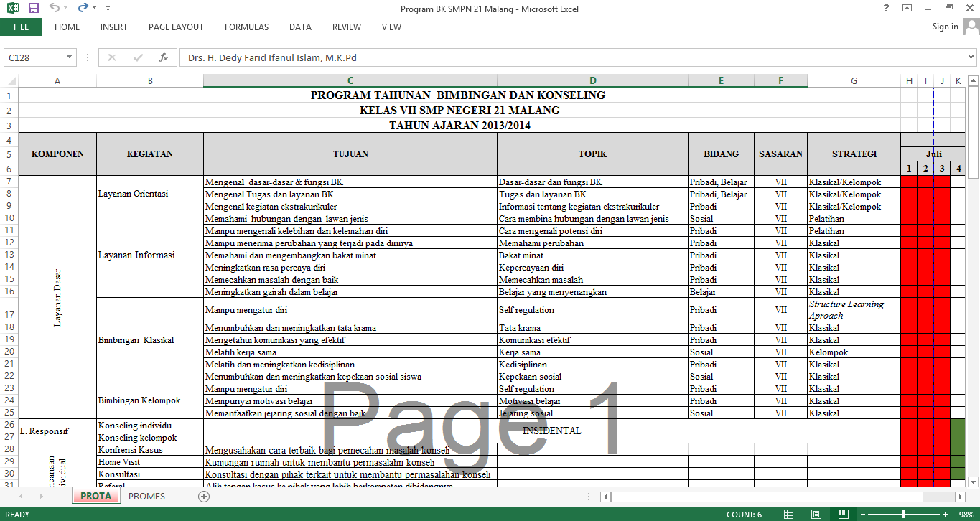Open the VIEW ribbon tab
The width and height of the screenshot is (980, 521).
[392, 27]
